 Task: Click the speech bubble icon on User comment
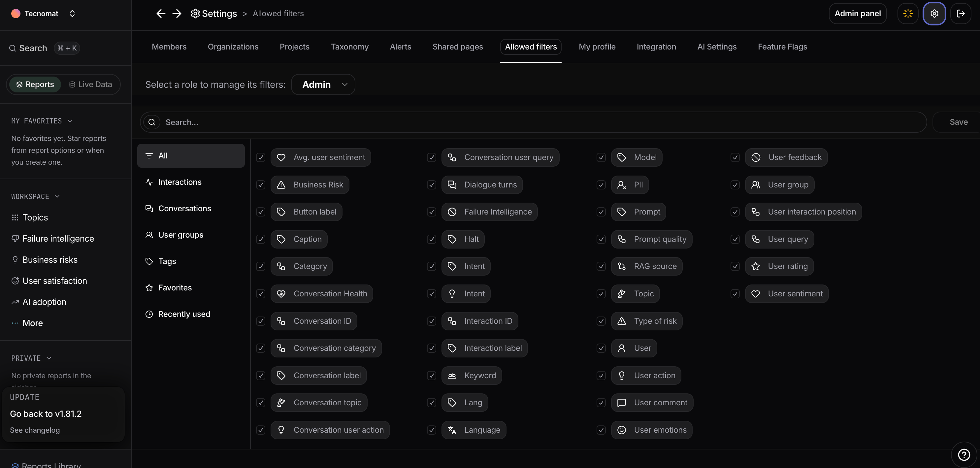pyautogui.click(x=622, y=403)
